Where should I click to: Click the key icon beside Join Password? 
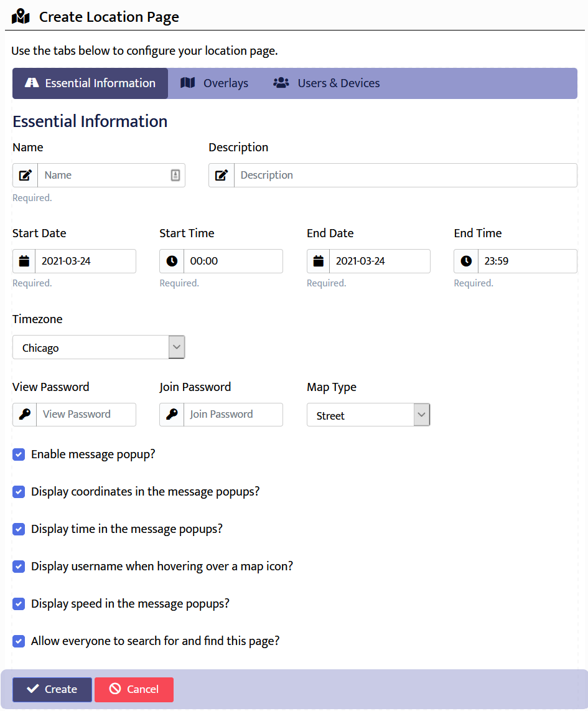point(172,415)
